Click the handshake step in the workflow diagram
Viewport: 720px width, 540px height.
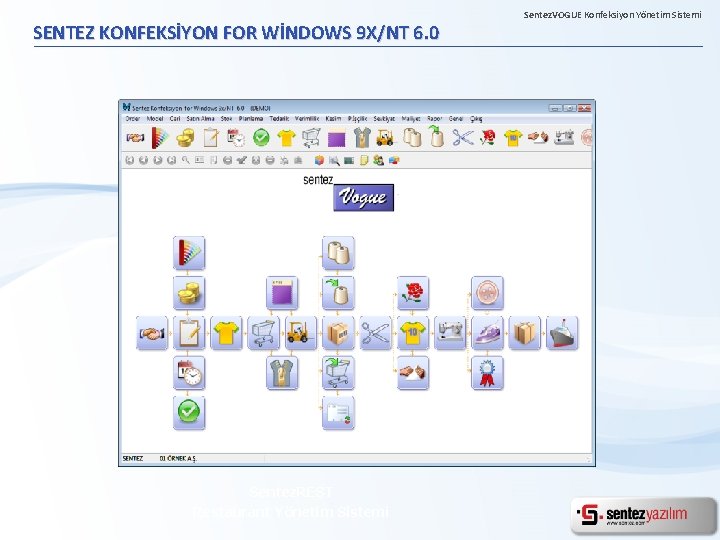pyautogui.click(x=152, y=333)
